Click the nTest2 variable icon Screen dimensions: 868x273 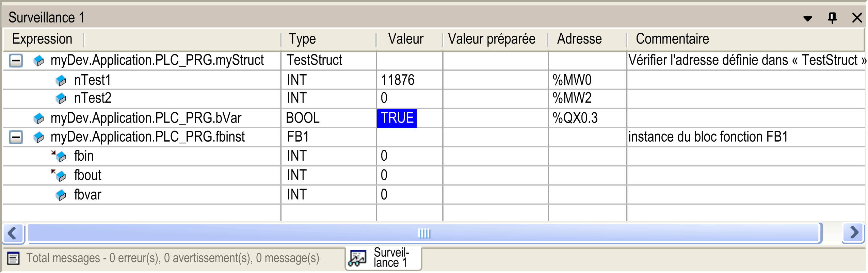61,99
